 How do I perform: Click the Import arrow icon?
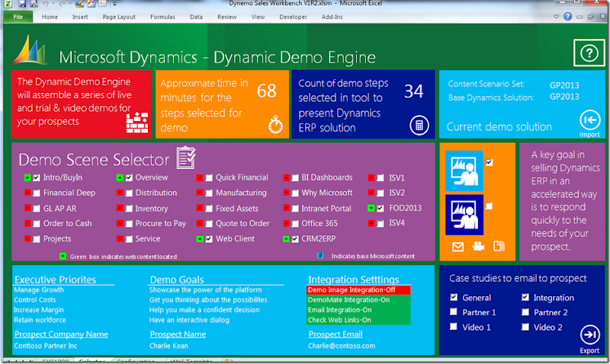[x=589, y=120]
